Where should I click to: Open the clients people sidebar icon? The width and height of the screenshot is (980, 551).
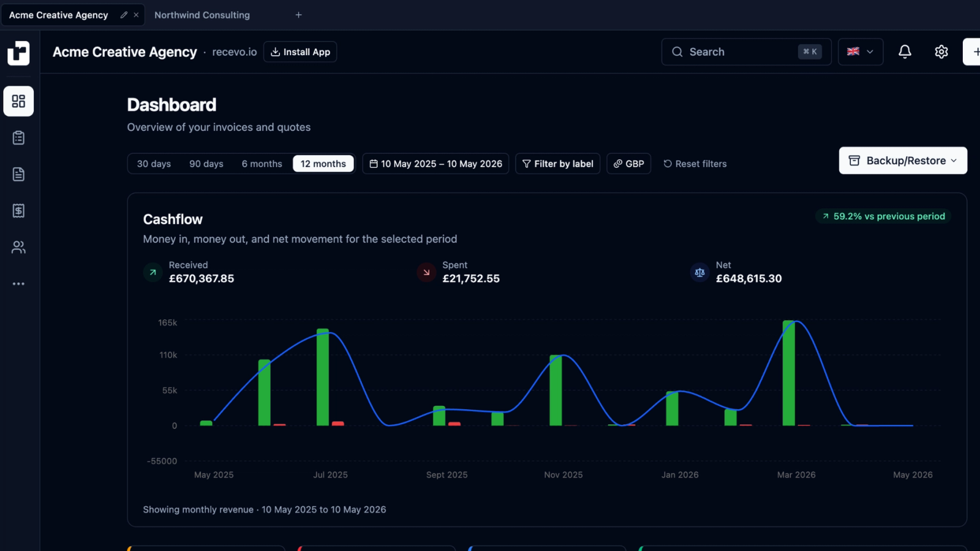pyautogui.click(x=18, y=247)
